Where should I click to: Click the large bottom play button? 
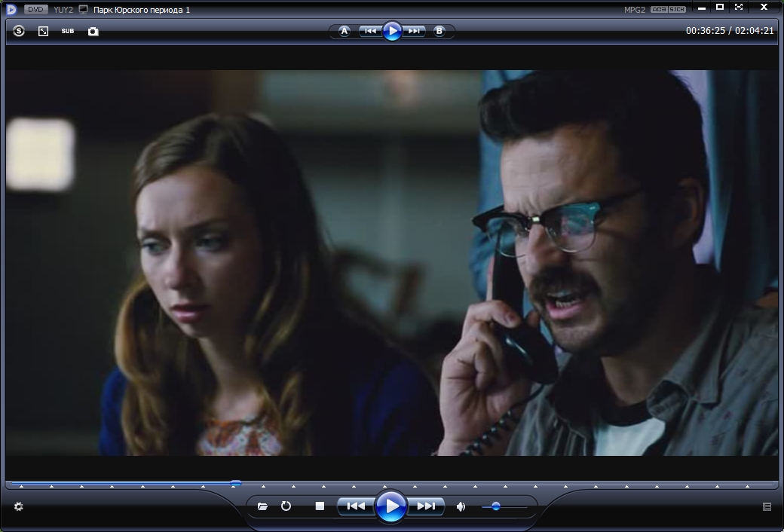tap(390, 506)
